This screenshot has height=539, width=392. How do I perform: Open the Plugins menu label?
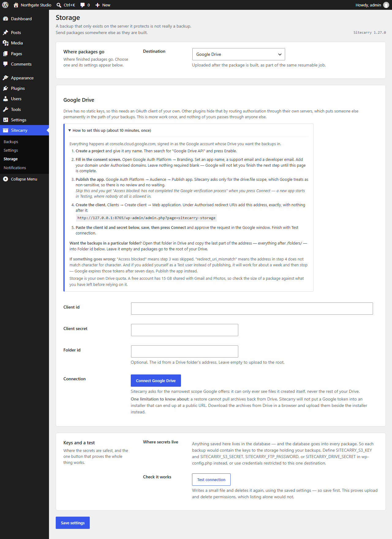(x=18, y=88)
